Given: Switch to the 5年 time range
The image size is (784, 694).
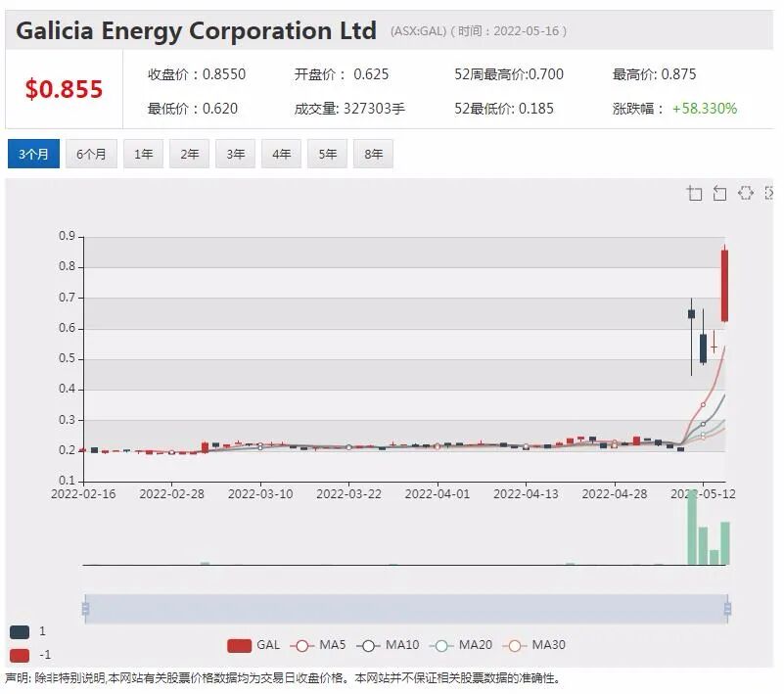Looking at the screenshot, I should click(x=327, y=154).
